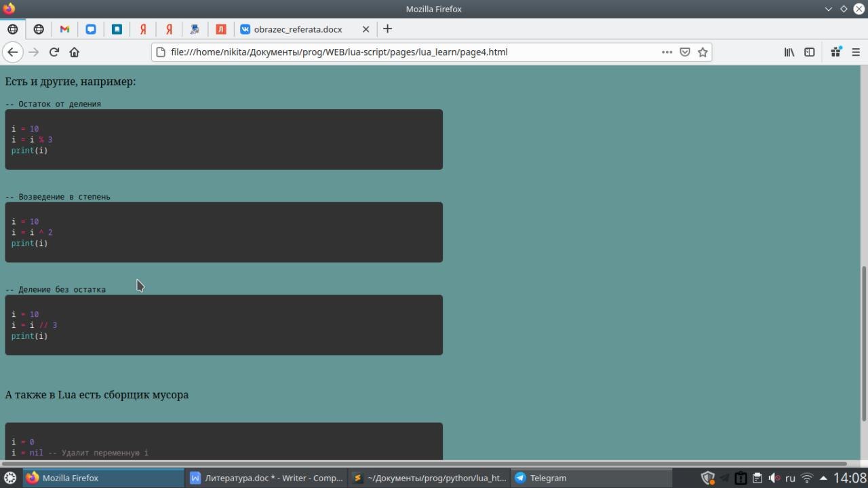The height and width of the screenshot is (488, 868).
Task: Open the battery warning tray icon
Action: coord(741,478)
